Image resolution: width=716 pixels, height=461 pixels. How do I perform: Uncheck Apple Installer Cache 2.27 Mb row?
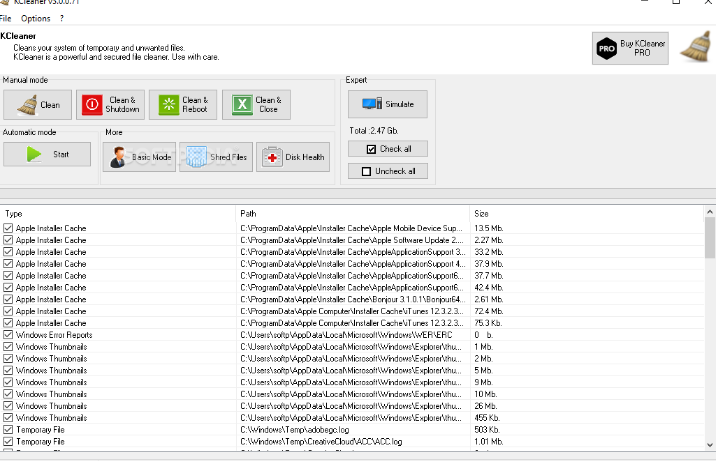[x=8, y=240]
